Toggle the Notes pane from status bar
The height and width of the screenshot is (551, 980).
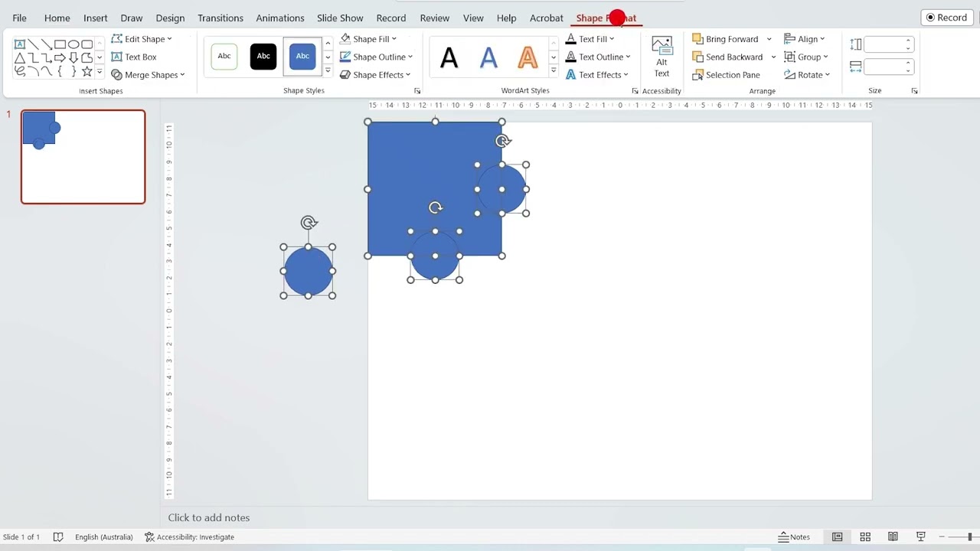(x=795, y=537)
